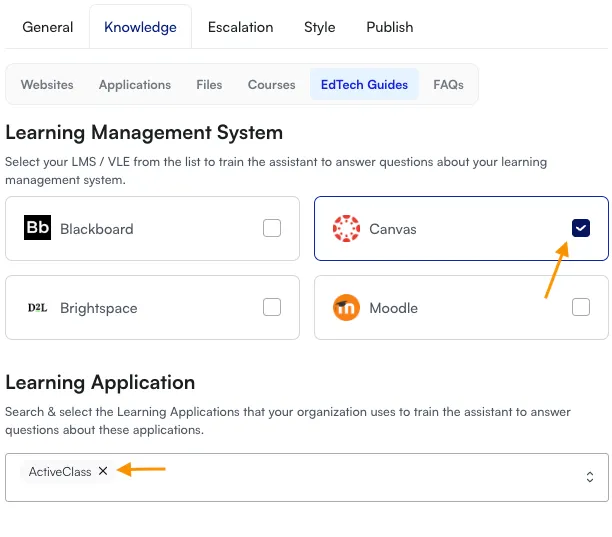Check the Moodle checkbox
612x537 pixels.
pos(581,307)
